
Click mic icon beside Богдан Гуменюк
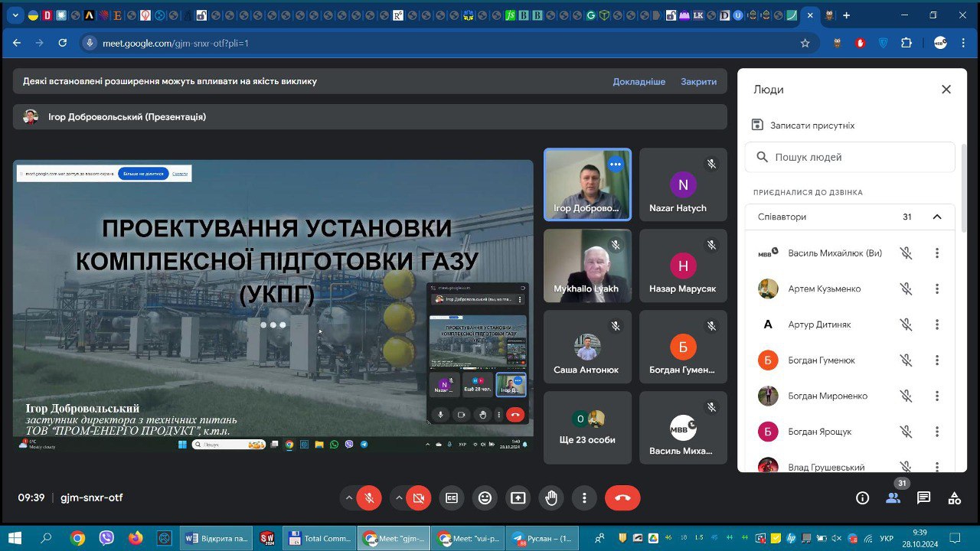coord(906,360)
